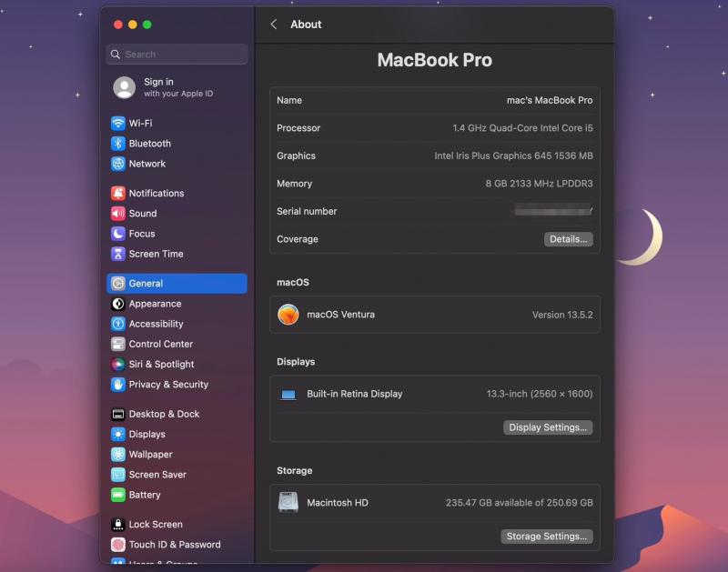Click the Appearance icon in sidebar

118,304
